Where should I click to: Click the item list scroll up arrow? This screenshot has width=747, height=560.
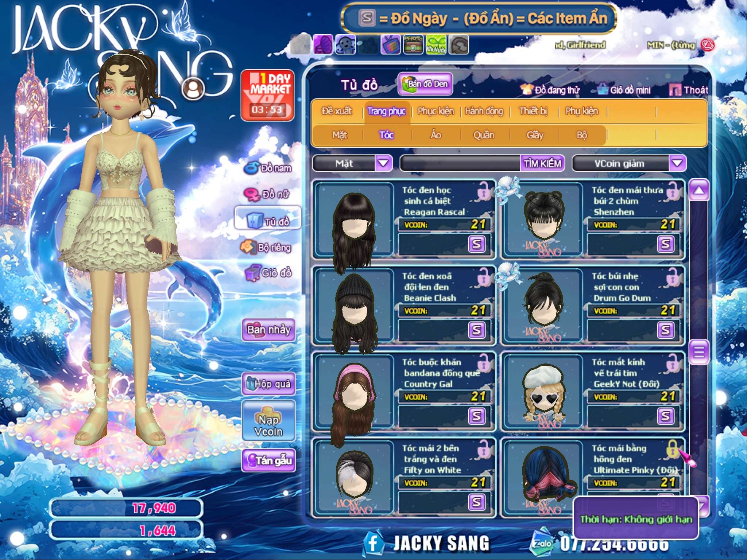(x=699, y=190)
